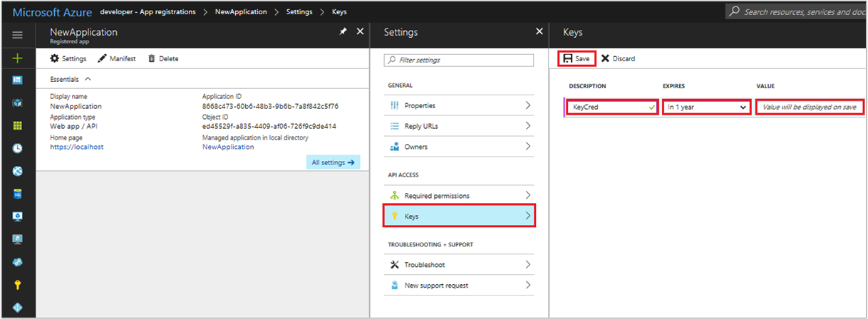Click the KeyCred description field
868x319 pixels.
[x=611, y=107]
